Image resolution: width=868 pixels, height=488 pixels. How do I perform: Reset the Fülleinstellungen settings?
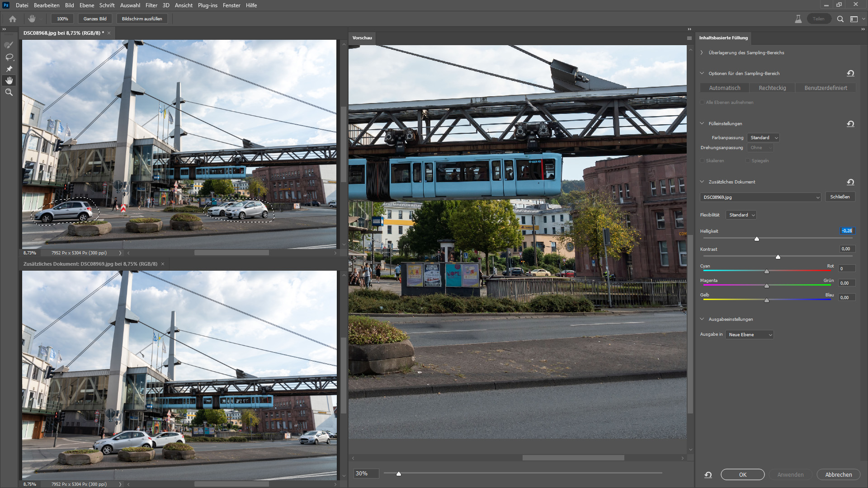(x=850, y=124)
